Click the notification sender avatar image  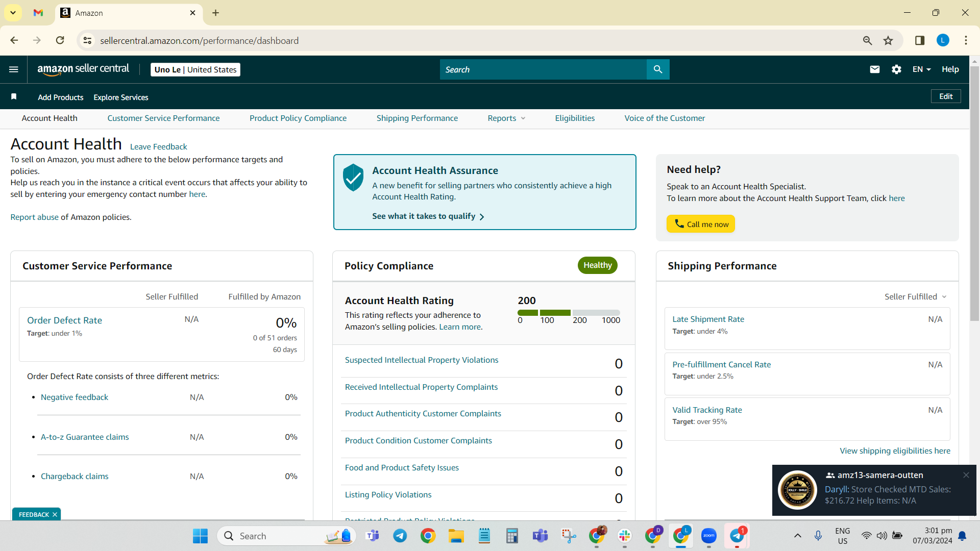pyautogui.click(x=797, y=490)
